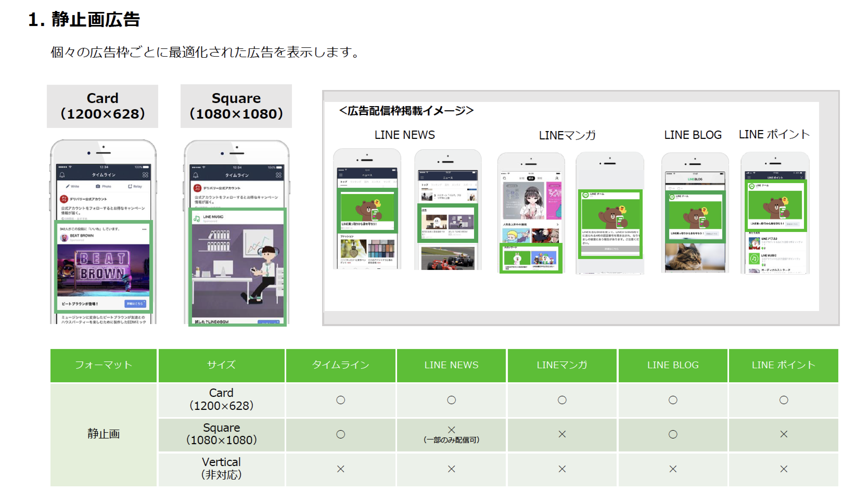856x504 pixels.
Task: Tap the grid icon in the Square phone header
Action: [x=279, y=175]
